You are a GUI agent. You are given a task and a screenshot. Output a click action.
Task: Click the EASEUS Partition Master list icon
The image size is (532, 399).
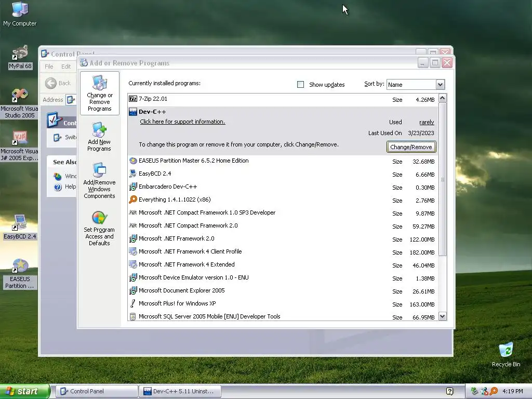133,161
